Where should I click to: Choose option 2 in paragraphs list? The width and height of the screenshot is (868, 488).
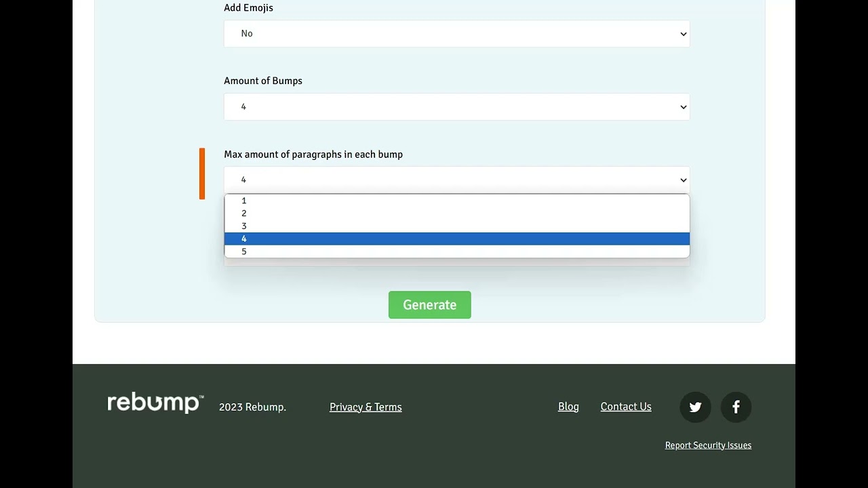[x=457, y=213]
